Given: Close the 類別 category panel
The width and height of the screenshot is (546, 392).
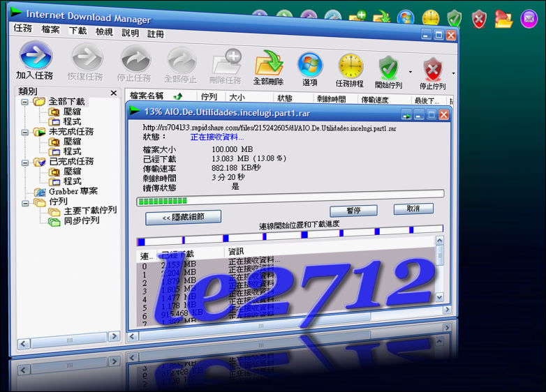Looking at the screenshot, I should click(113, 93).
